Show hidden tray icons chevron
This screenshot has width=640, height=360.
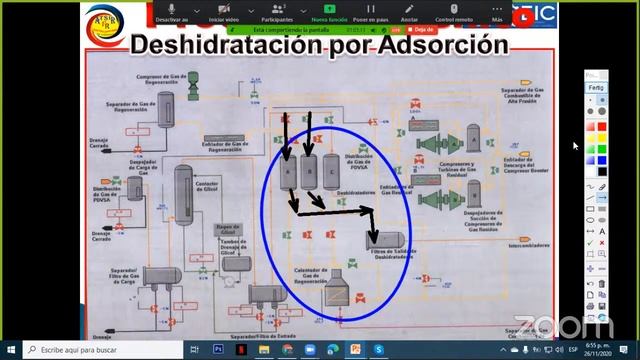click(x=503, y=350)
